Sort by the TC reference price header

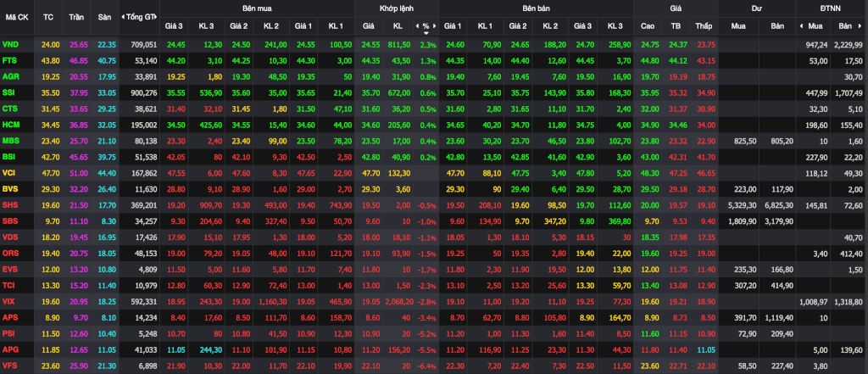tap(48, 17)
